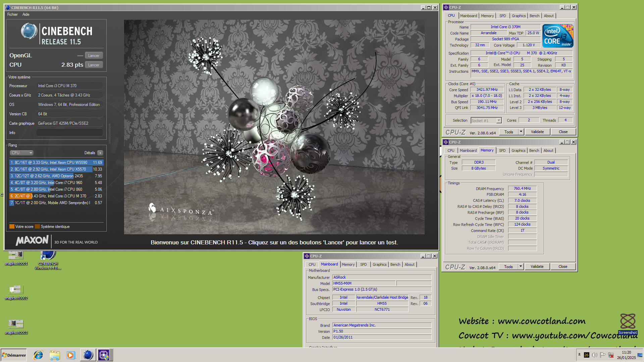The width and height of the screenshot is (644, 362).
Task: Click Validate in Memory CPU-Z window
Action: tap(537, 267)
